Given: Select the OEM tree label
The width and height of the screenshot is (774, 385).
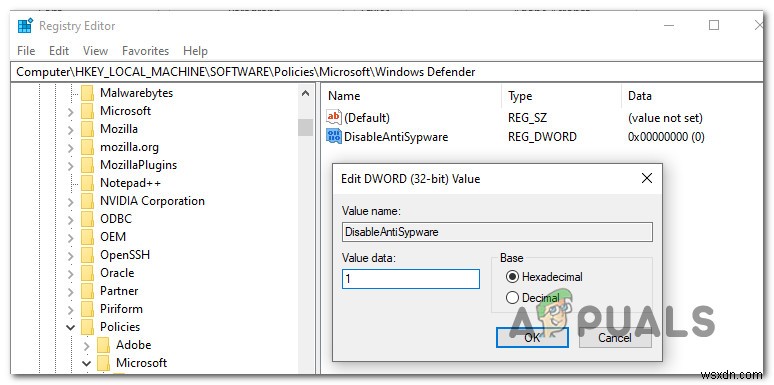Looking at the screenshot, I should point(113,237).
